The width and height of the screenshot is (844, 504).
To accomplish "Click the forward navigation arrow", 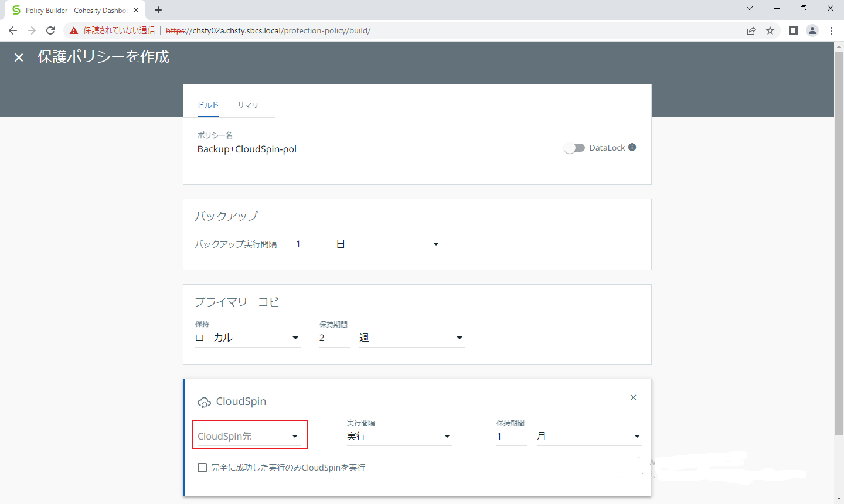I will click(32, 30).
